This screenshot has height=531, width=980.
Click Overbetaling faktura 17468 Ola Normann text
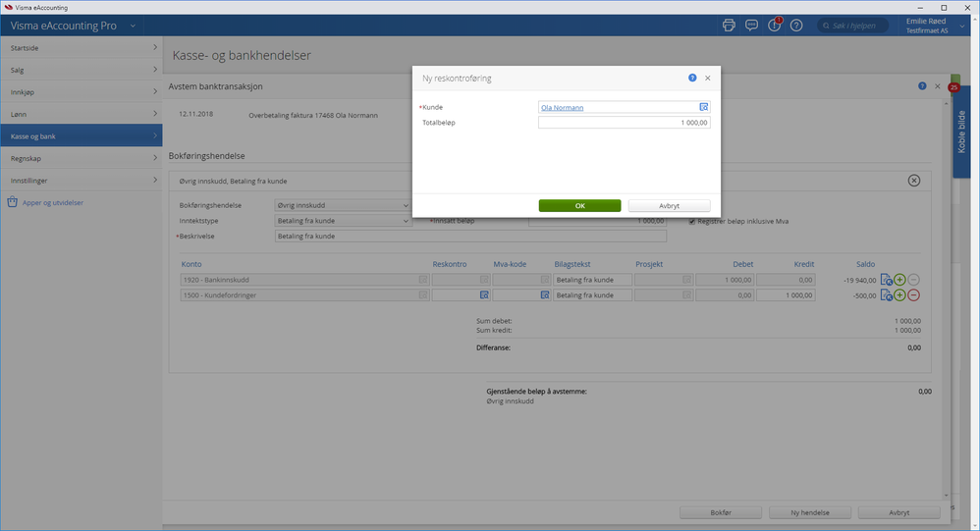coord(313,115)
